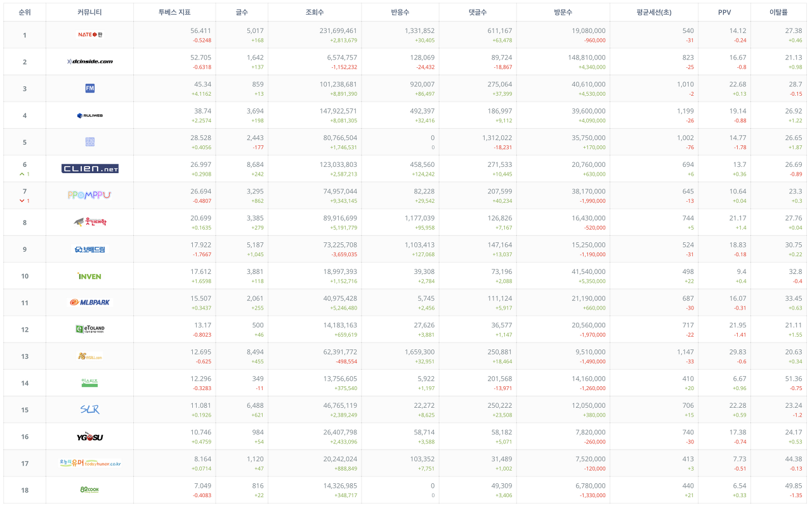Sort by 평균세션(초) column header
Screen dimensions: 812x508
[x=654, y=12]
